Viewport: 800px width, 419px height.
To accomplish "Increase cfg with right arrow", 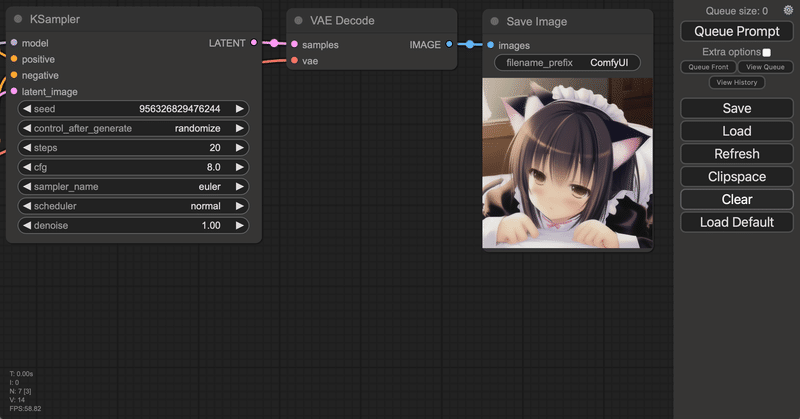I will point(239,167).
